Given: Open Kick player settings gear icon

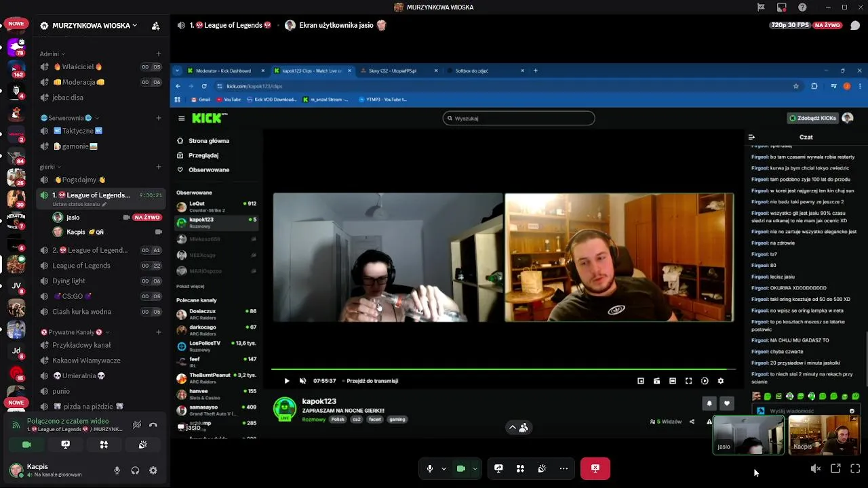Looking at the screenshot, I should pyautogui.click(x=721, y=381).
